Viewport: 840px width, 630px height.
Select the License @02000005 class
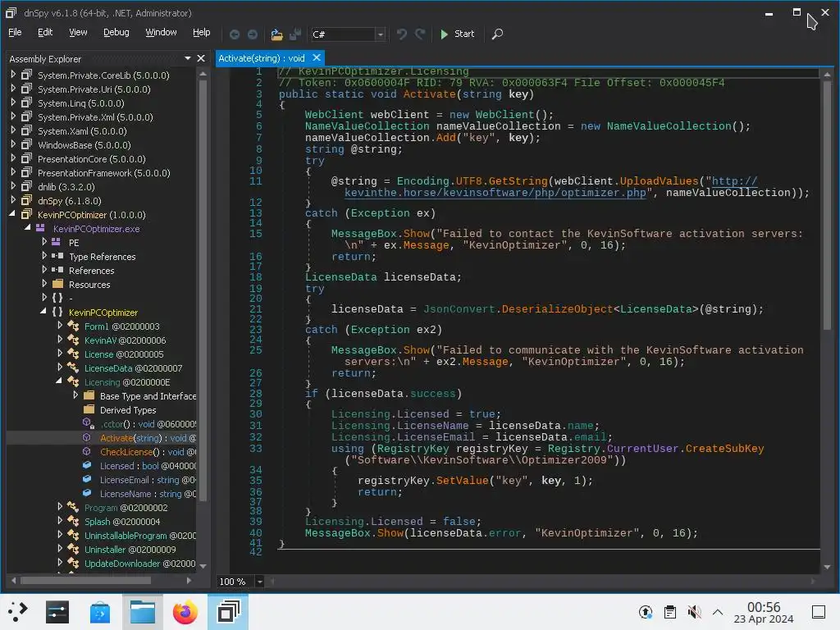[x=124, y=354]
